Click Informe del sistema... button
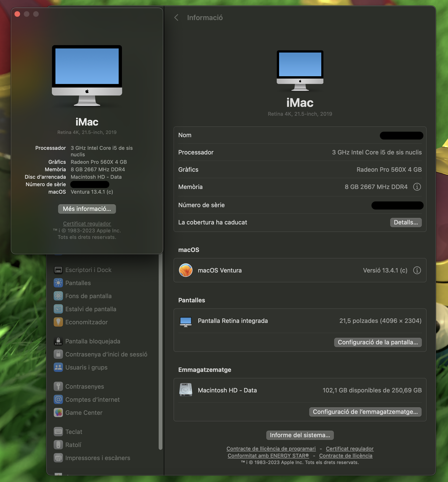Viewport: 448px width, 482px height. pos(300,435)
